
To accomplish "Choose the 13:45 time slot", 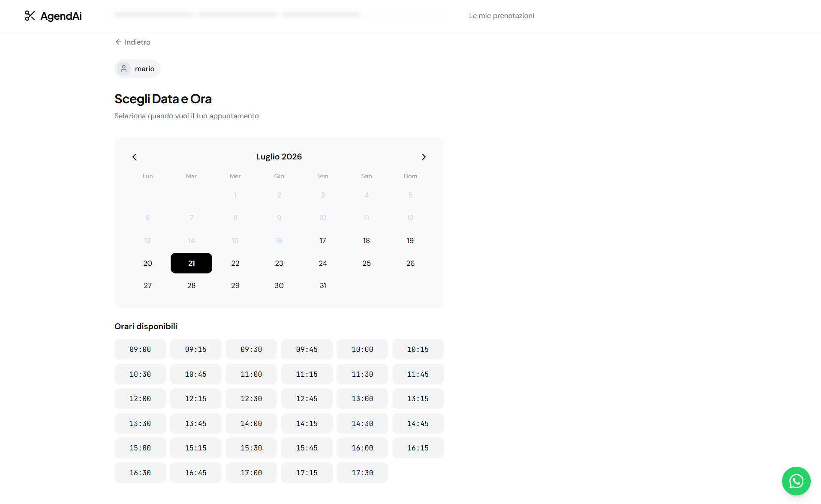I will click(196, 423).
